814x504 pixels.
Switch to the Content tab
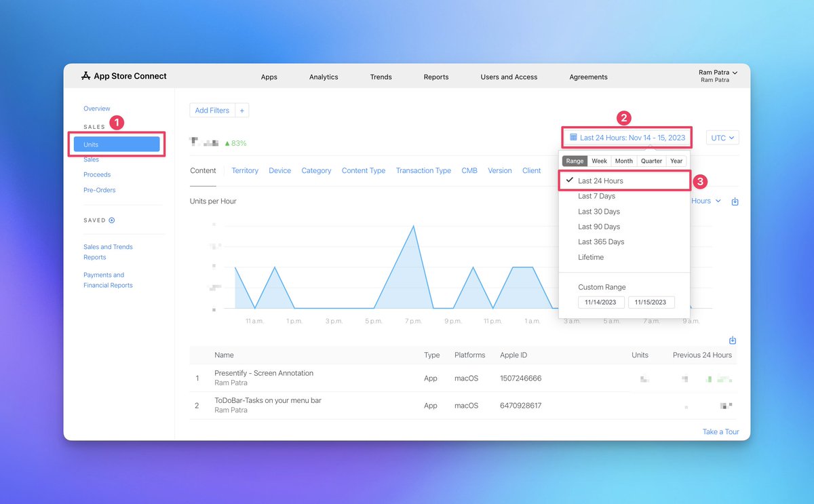tap(203, 171)
